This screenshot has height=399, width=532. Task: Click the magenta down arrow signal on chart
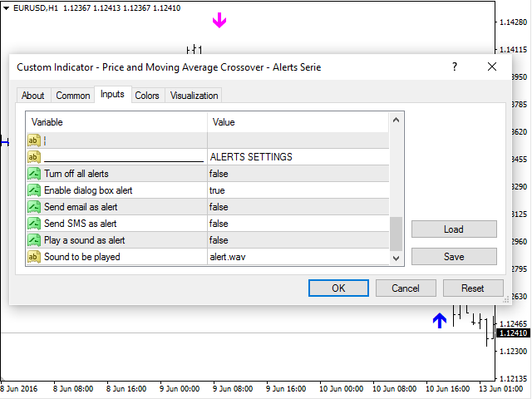pyautogui.click(x=219, y=21)
